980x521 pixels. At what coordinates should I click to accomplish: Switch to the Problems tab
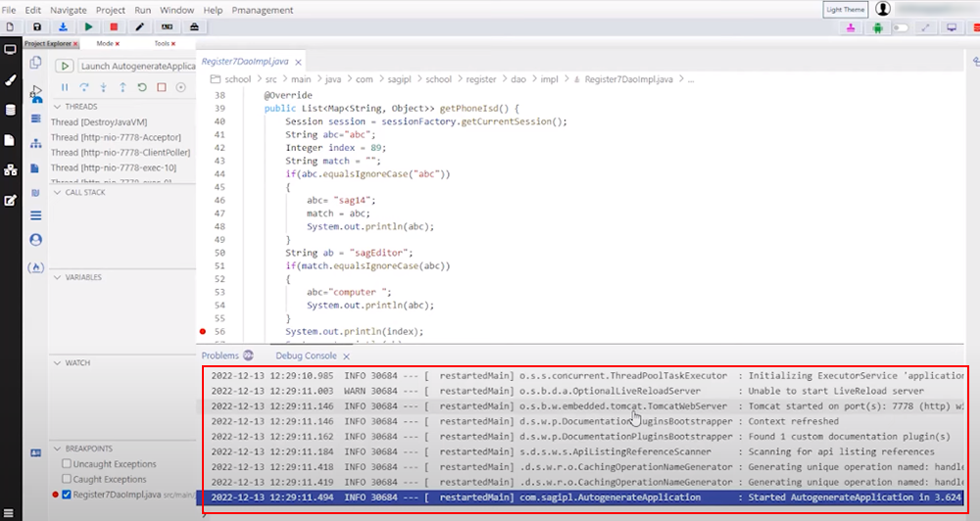[220, 356]
